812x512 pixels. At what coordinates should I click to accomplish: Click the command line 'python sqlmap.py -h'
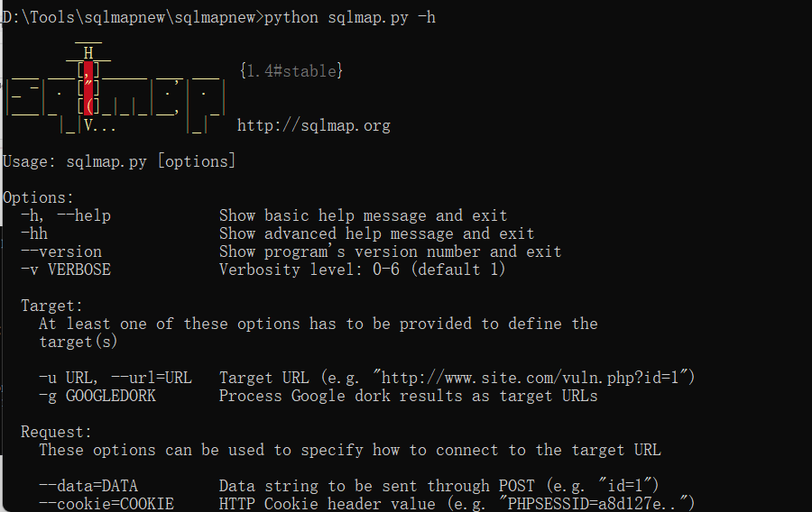(x=350, y=18)
